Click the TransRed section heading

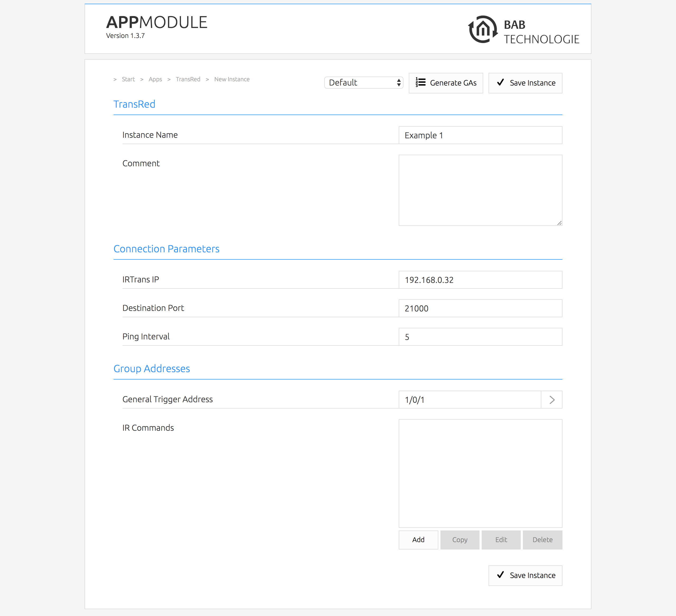[x=134, y=104]
